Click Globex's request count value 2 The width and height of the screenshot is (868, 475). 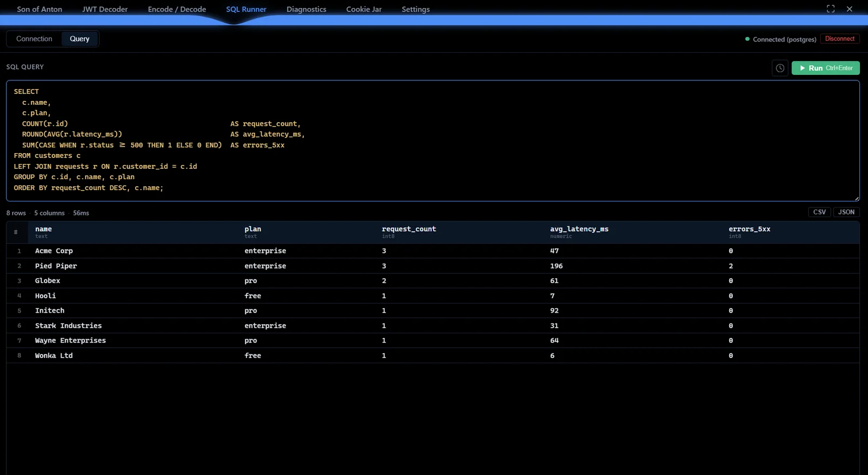click(384, 281)
